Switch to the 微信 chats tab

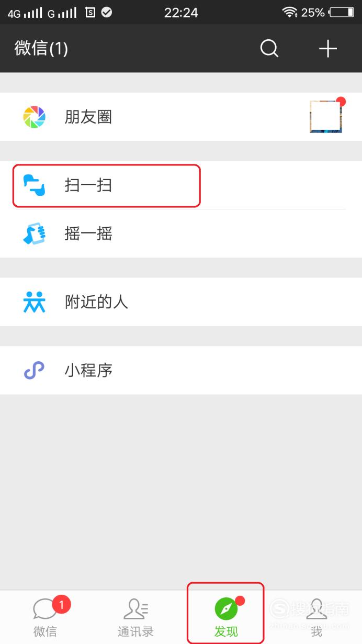[45, 617]
